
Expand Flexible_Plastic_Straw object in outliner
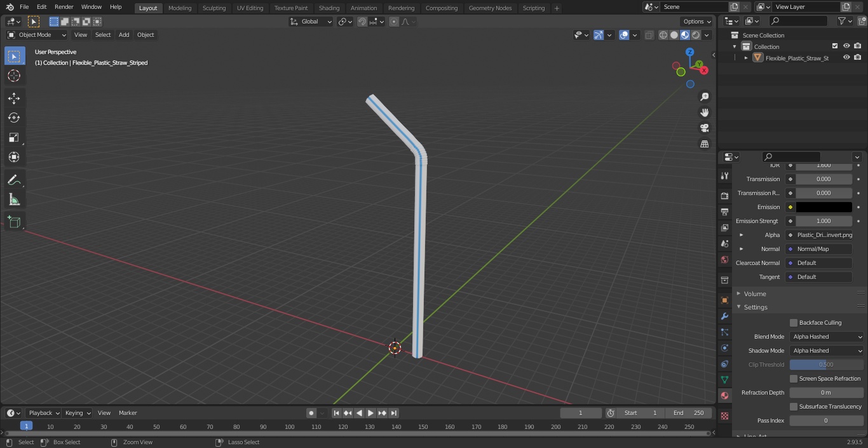(746, 58)
